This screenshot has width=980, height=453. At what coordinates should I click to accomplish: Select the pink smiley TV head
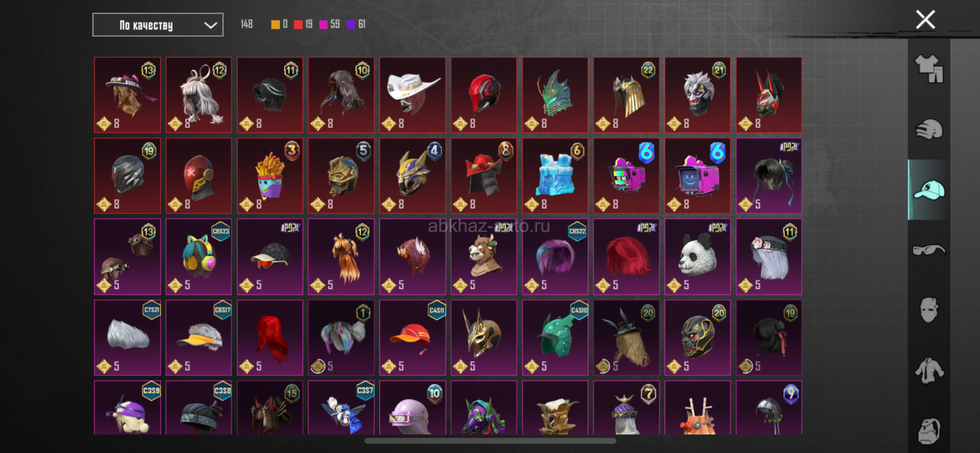698,176
